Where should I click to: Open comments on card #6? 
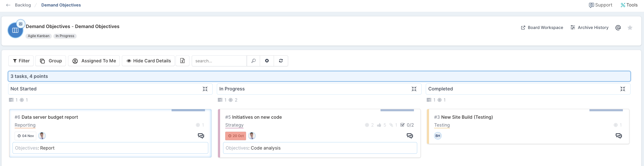point(201,136)
